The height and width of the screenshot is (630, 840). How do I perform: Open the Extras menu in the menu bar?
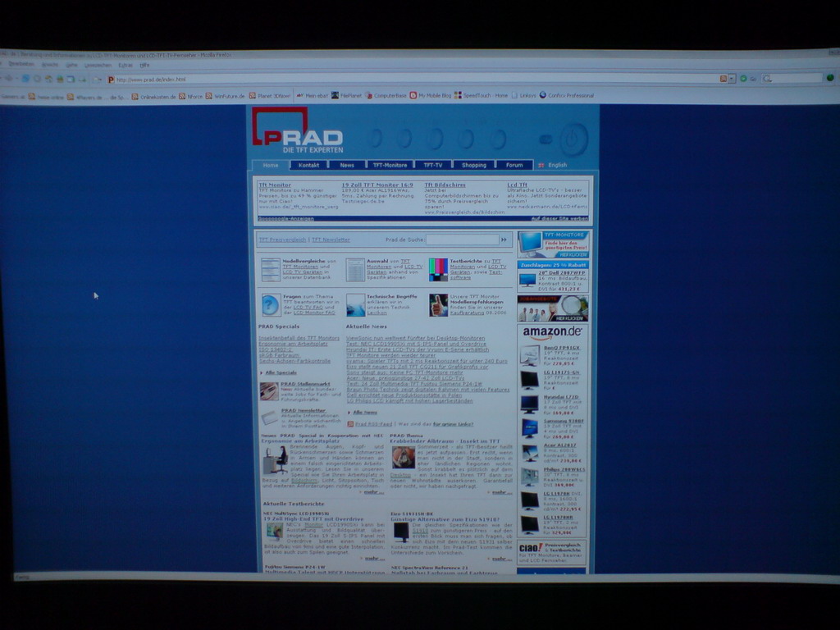tap(125, 65)
